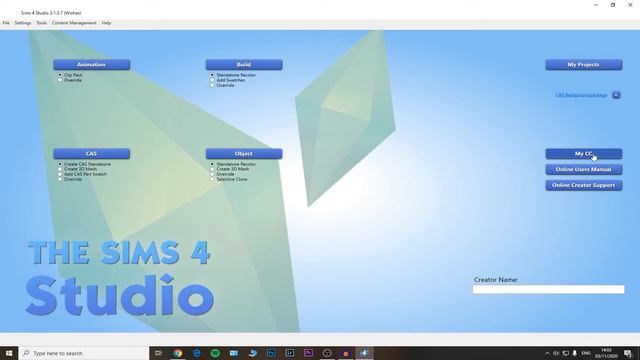Open the Online Users Manual
The image size is (640, 360).
584,169
